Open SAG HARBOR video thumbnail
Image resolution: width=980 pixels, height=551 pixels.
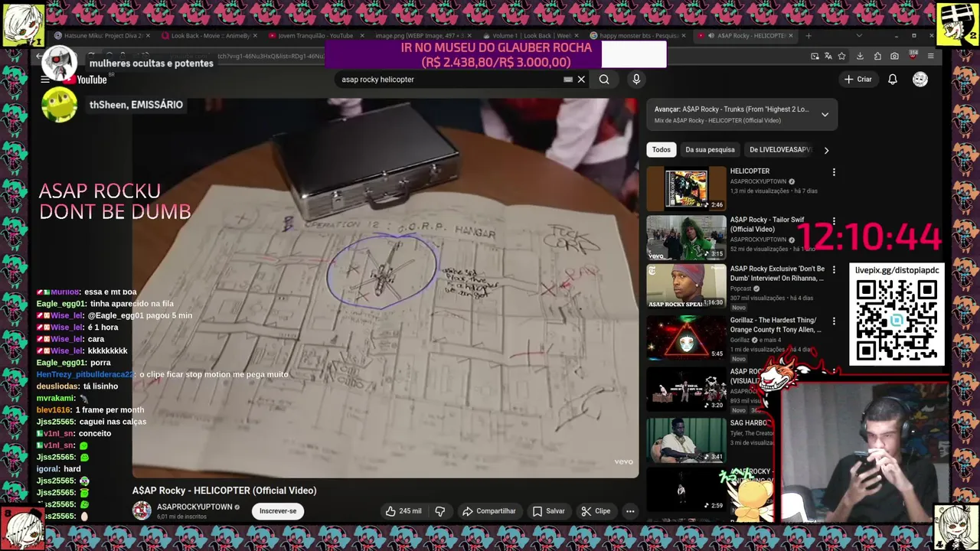(686, 440)
